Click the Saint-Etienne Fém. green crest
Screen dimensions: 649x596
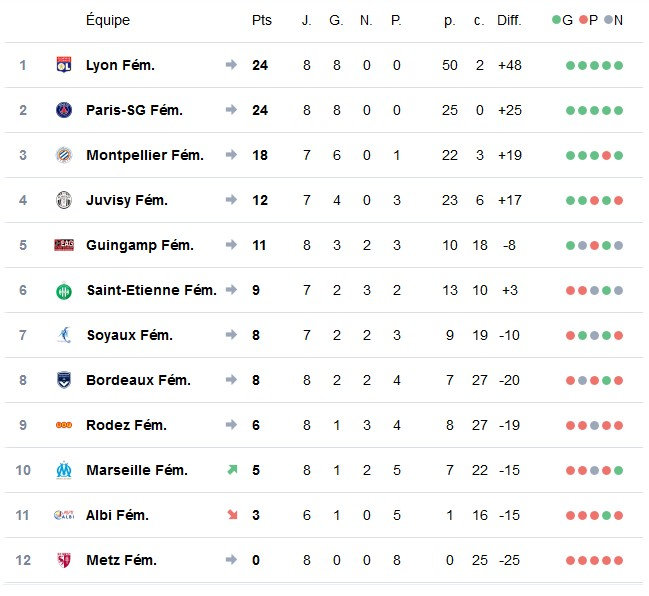(x=64, y=291)
